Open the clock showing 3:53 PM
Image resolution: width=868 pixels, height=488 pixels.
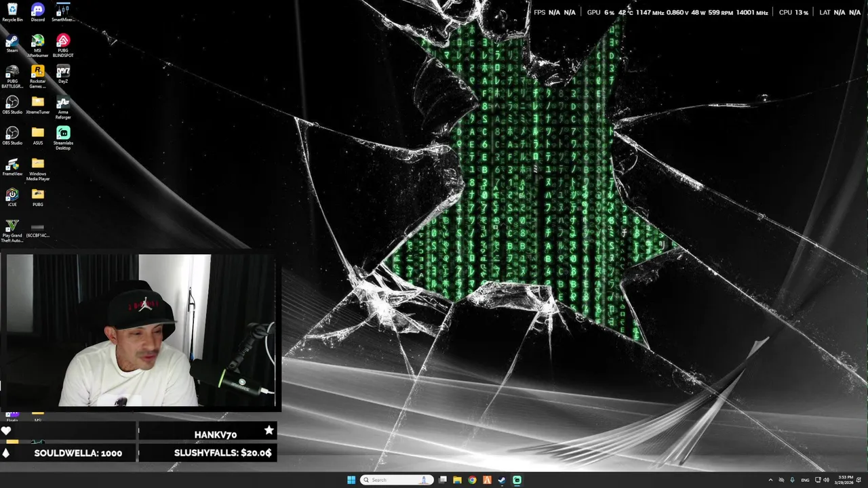tap(846, 480)
